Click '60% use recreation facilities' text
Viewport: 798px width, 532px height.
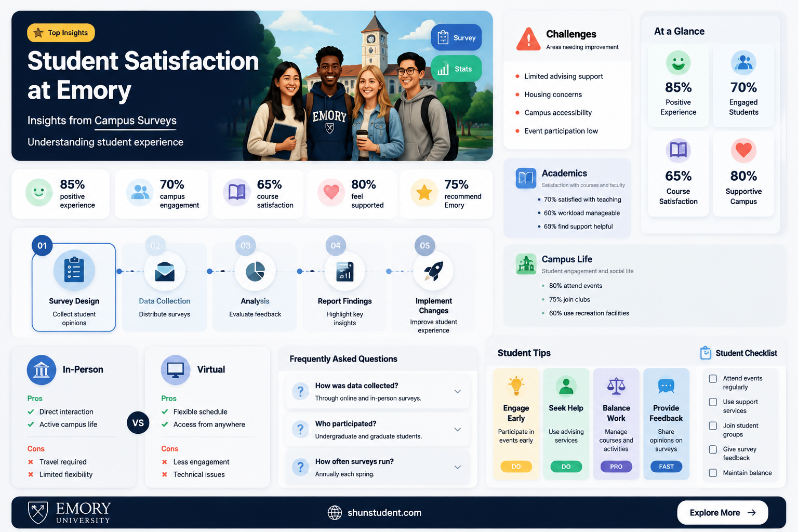pos(589,313)
